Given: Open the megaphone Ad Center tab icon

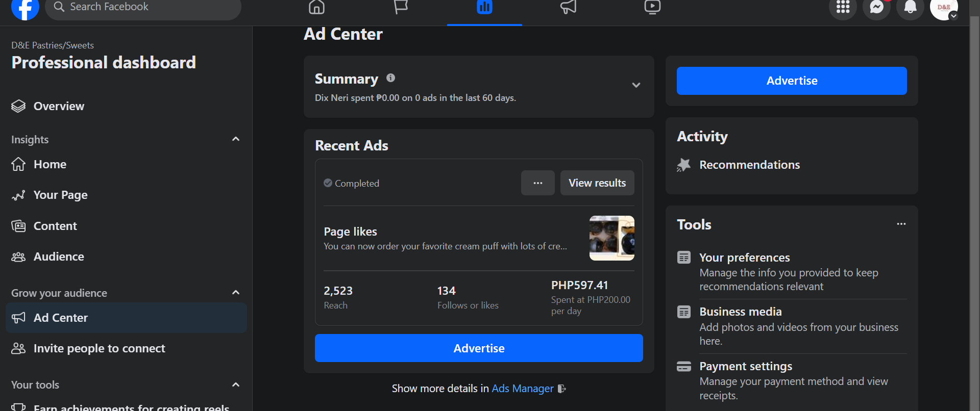Looking at the screenshot, I should click(x=568, y=7).
